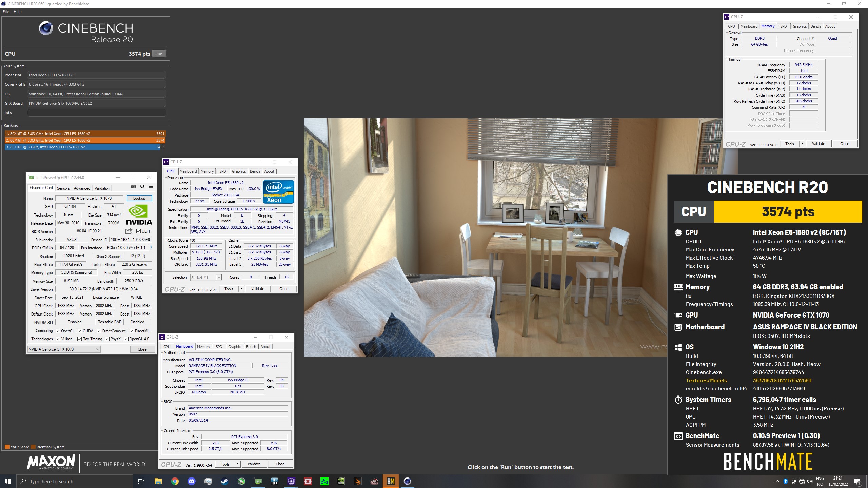Toggle the OpenGL 4.6 checkbox

pyautogui.click(x=126, y=339)
